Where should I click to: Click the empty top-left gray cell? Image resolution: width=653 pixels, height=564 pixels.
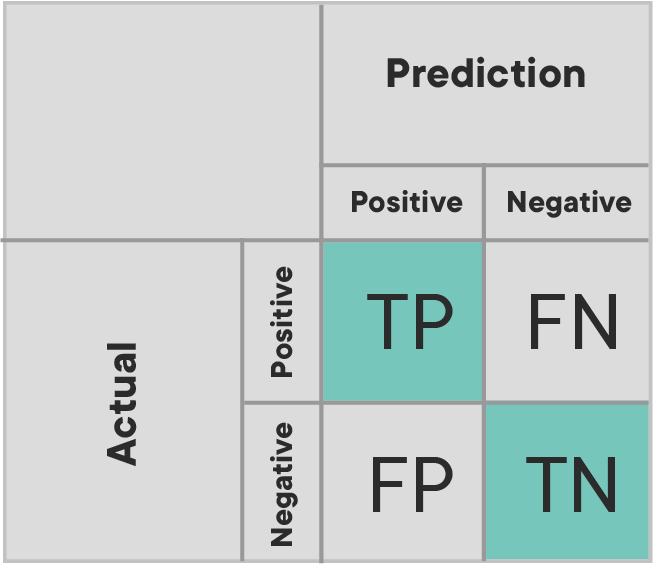coord(162,121)
